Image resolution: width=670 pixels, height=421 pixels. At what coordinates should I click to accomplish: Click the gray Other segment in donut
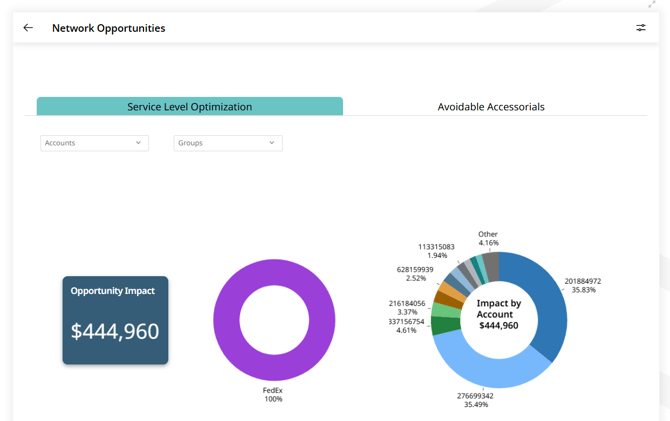click(x=491, y=265)
